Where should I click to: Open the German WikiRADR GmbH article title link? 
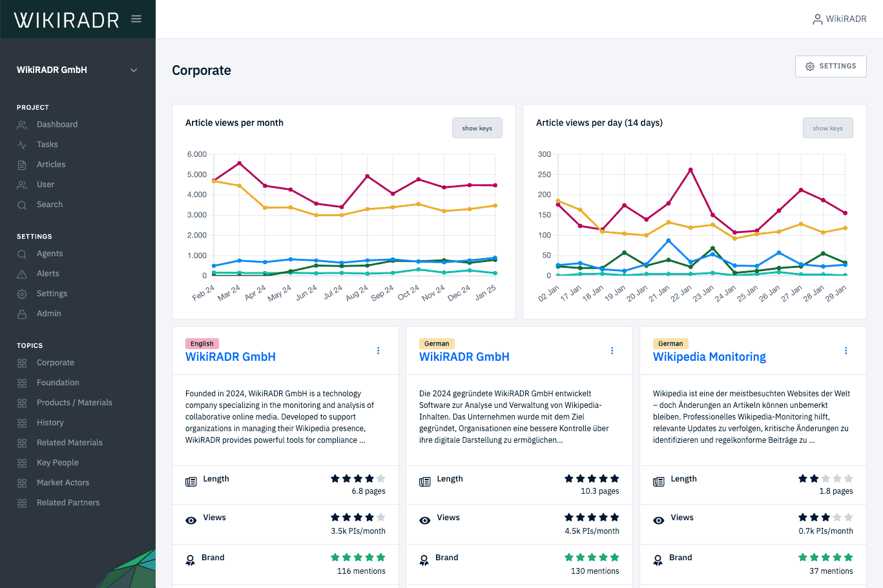(x=464, y=357)
